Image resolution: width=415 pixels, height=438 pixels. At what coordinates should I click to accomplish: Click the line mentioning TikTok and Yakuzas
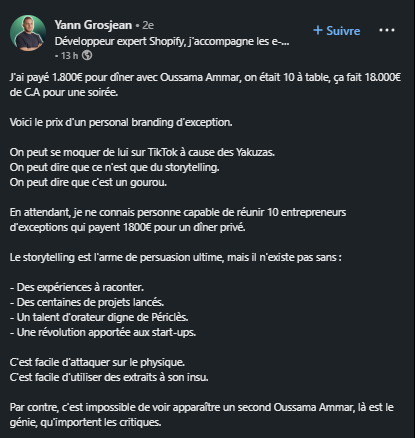(142, 152)
